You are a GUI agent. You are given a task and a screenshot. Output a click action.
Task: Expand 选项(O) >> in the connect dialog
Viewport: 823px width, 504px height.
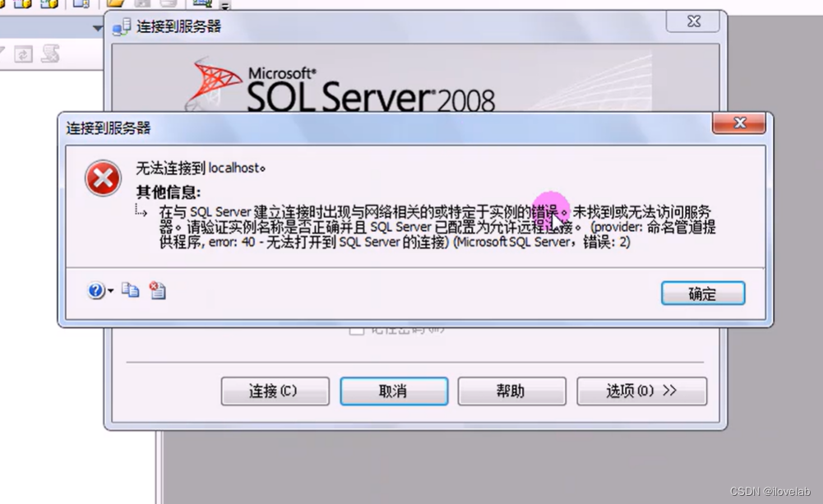coord(641,391)
